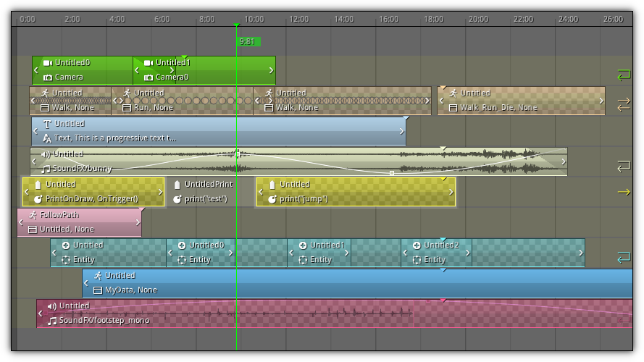Click the pink marker atop the footstep_mono clip
The height and width of the screenshot is (362, 644).
[443, 300]
